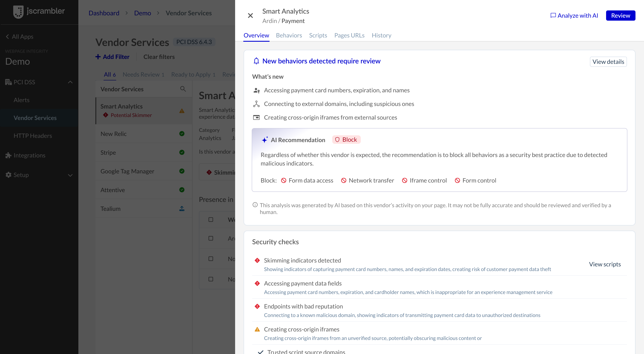Expand the Setup sidebar menu

(70, 175)
